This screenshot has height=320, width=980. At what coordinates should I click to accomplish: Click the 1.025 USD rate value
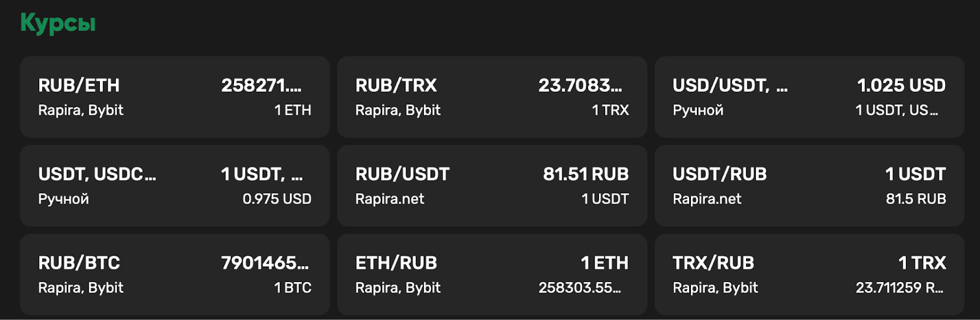(901, 85)
